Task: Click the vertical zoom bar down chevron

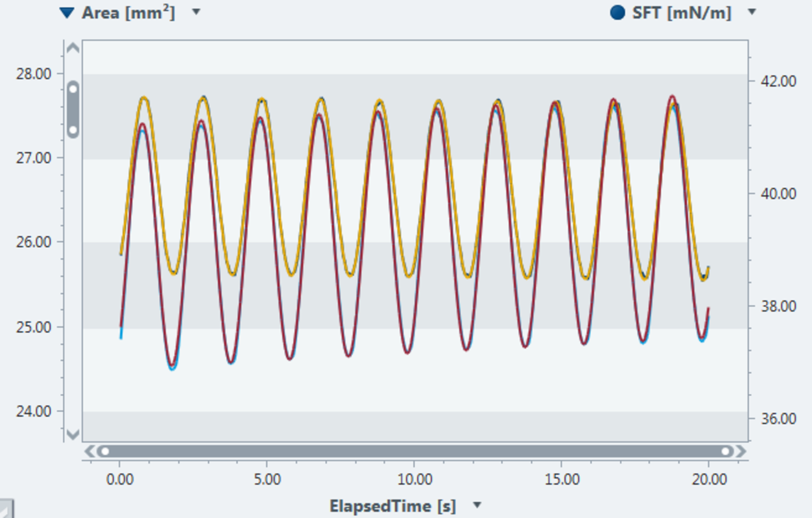Action: click(x=73, y=434)
